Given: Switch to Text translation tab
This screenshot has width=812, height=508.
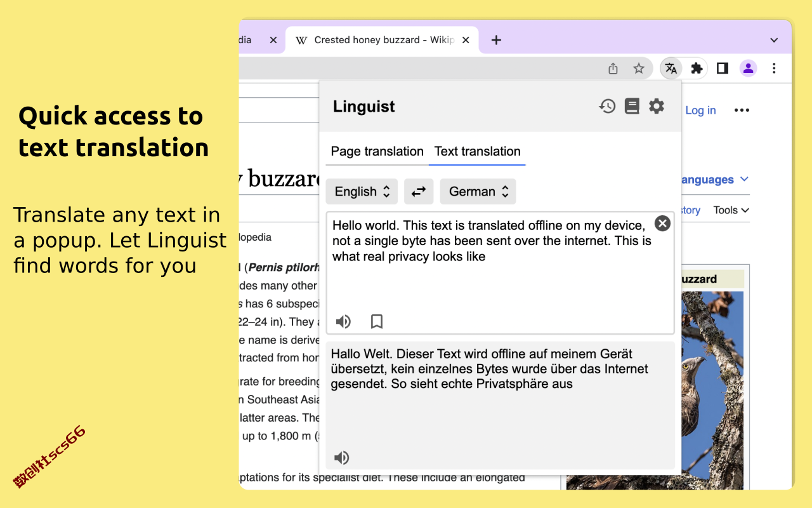Looking at the screenshot, I should click(x=477, y=151).
